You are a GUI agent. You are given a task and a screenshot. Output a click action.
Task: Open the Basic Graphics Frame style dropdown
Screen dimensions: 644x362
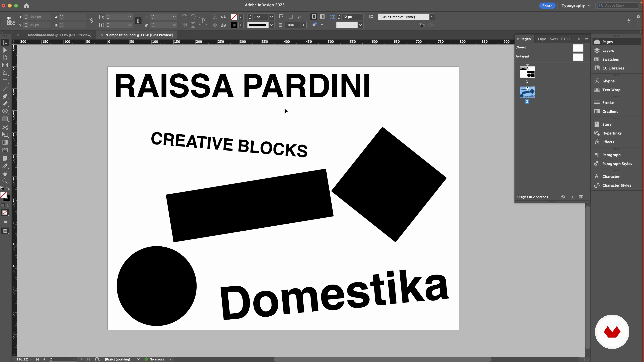point(432,17)
